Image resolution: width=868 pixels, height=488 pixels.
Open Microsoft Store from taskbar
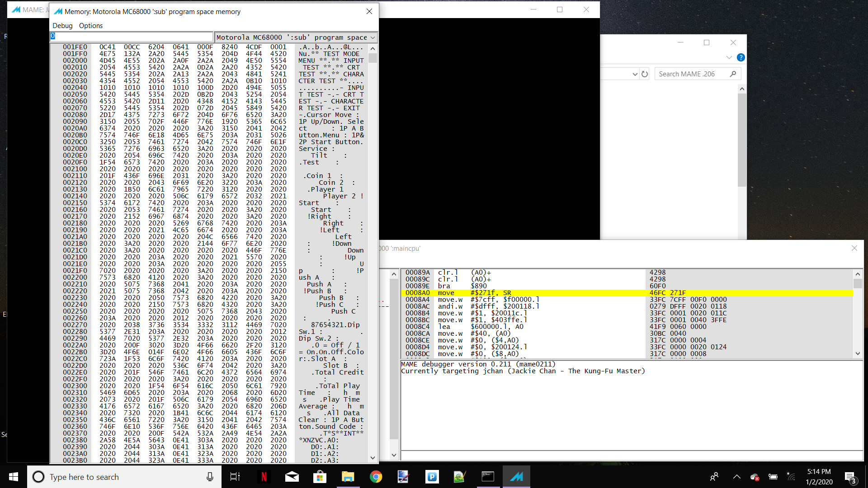(320, 477)
